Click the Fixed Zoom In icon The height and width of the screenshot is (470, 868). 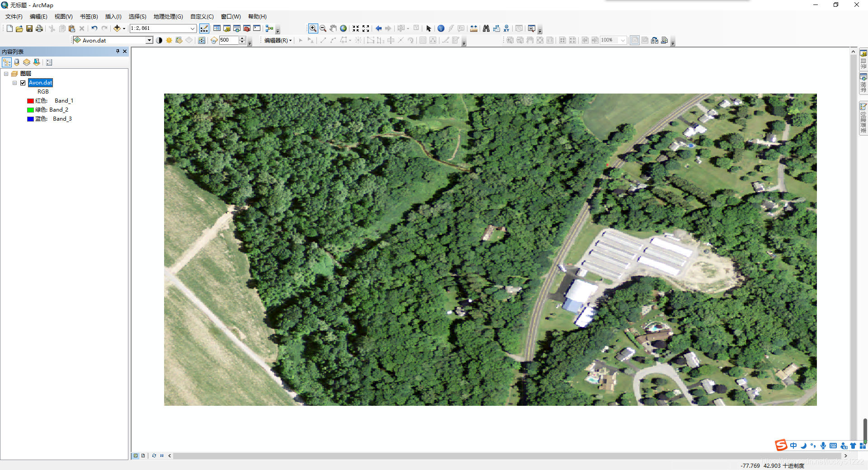(x=356, y=28)
